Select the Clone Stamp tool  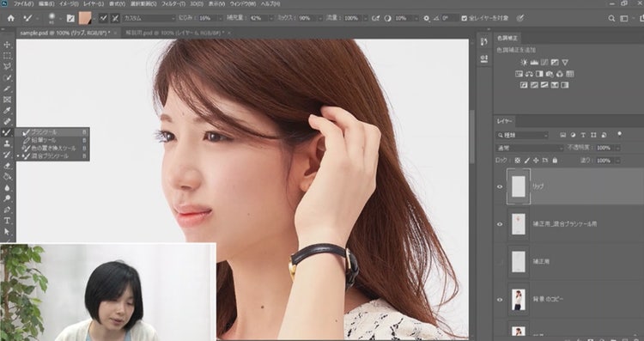[x=7, y=143]
